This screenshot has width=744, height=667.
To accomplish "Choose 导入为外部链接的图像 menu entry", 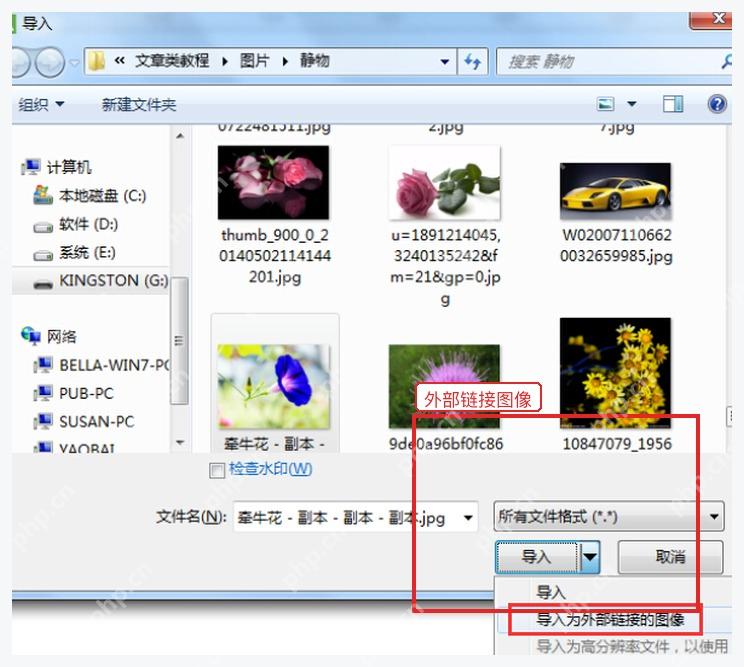I will 611,619.
